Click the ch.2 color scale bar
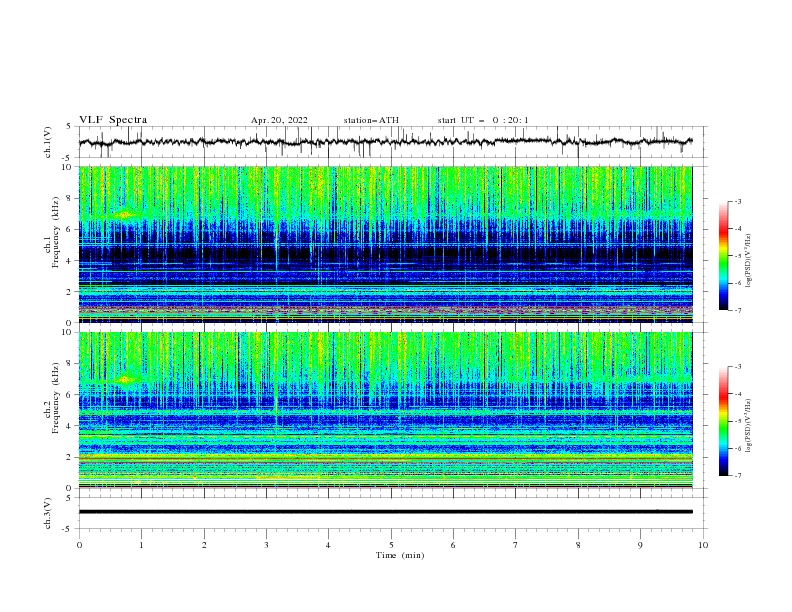792x612 pixels. [723, 421]
